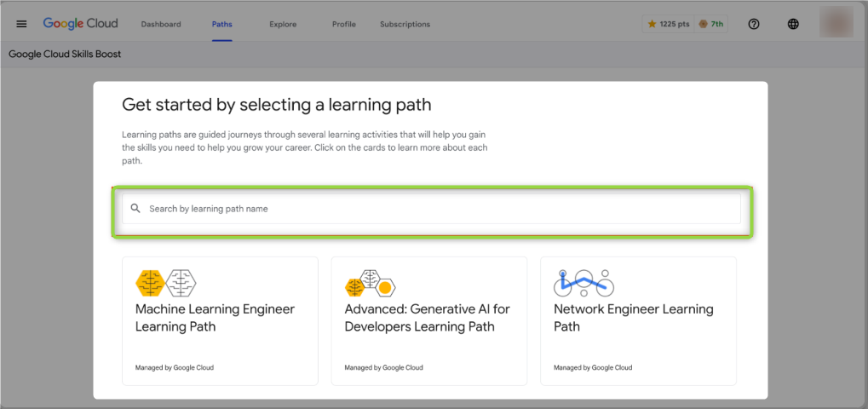Select the Paths tab

(222, 25)
